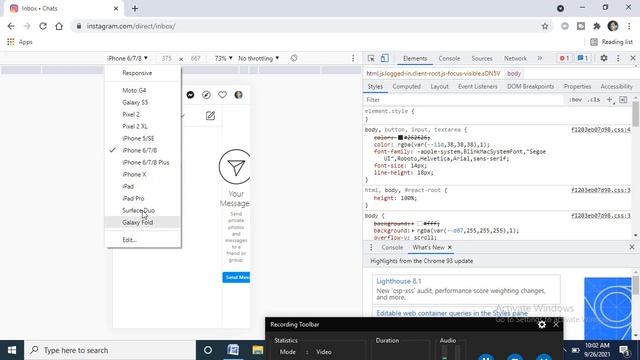This screenshot has height=360, width=640.
Task: Open Accessibility pane tab
Action: [x=616, y=87]
